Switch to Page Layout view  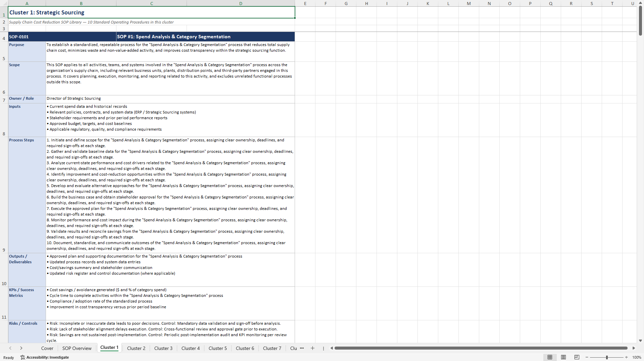tap(563, 357)
